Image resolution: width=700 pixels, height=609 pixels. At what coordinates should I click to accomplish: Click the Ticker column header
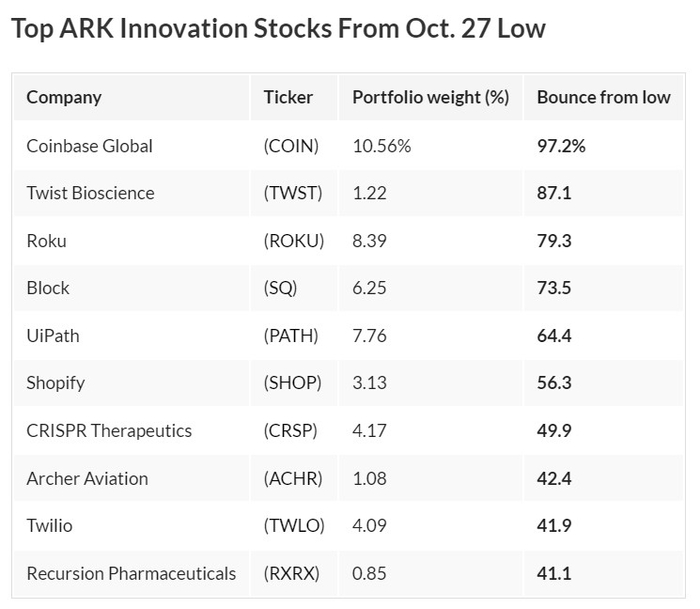[288, 97]
